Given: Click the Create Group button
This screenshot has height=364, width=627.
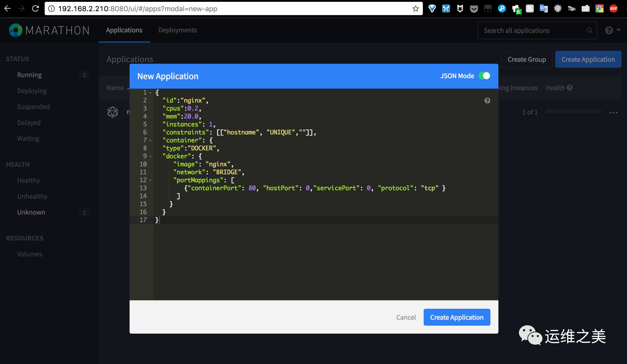Looking at the screenshot, I should pos(527,59).
